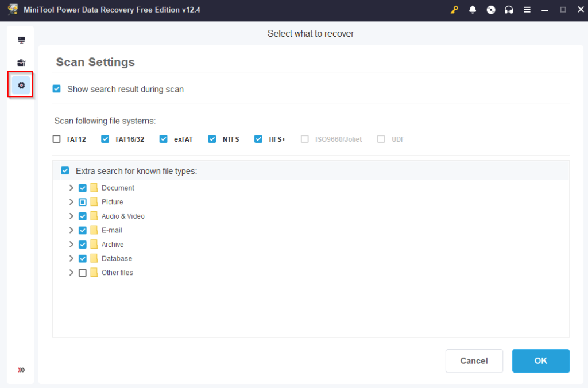Click the Audio & Video folder icon

(x=94, y=216)
